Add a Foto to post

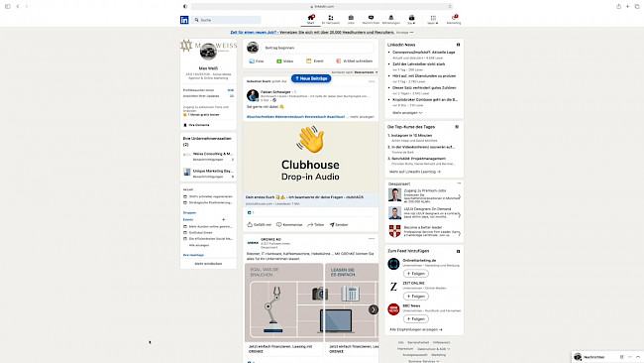coord(257,61)
